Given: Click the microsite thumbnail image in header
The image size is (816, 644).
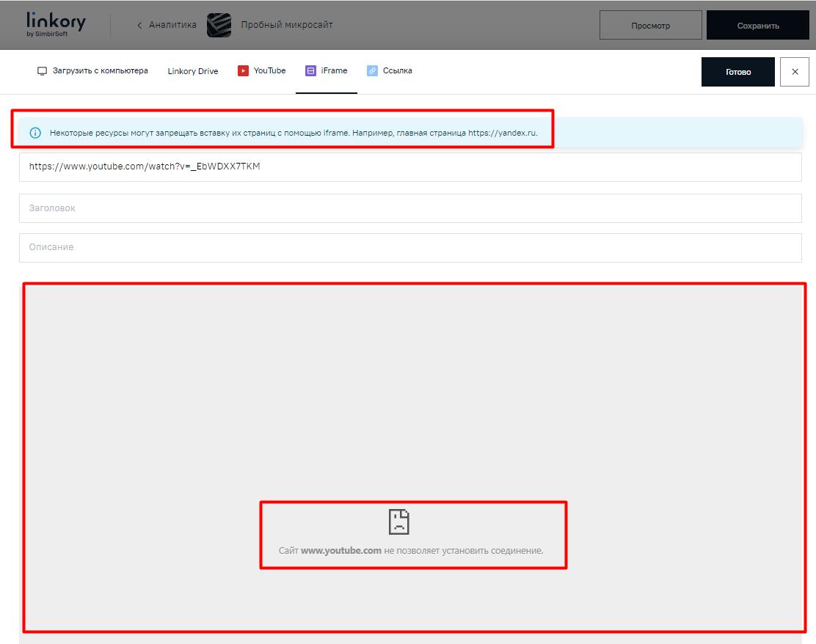Looking at the screenshot, I should pyautogui.click(x=219, y=25).
